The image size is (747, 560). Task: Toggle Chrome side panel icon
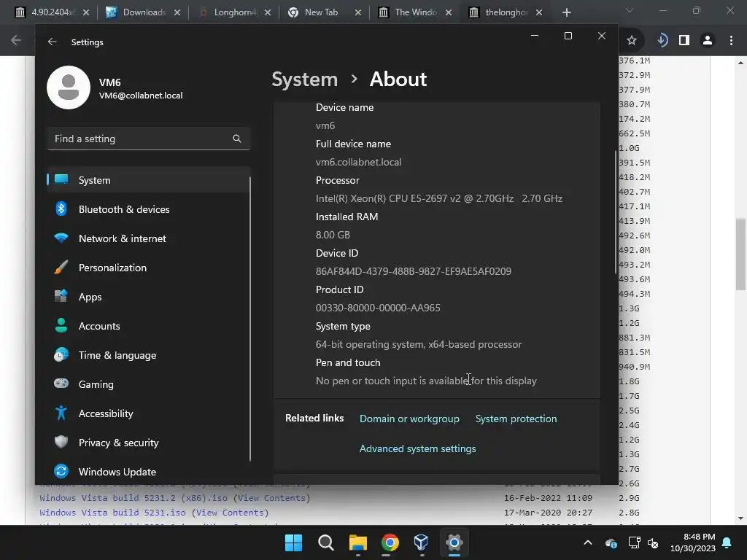684,41
